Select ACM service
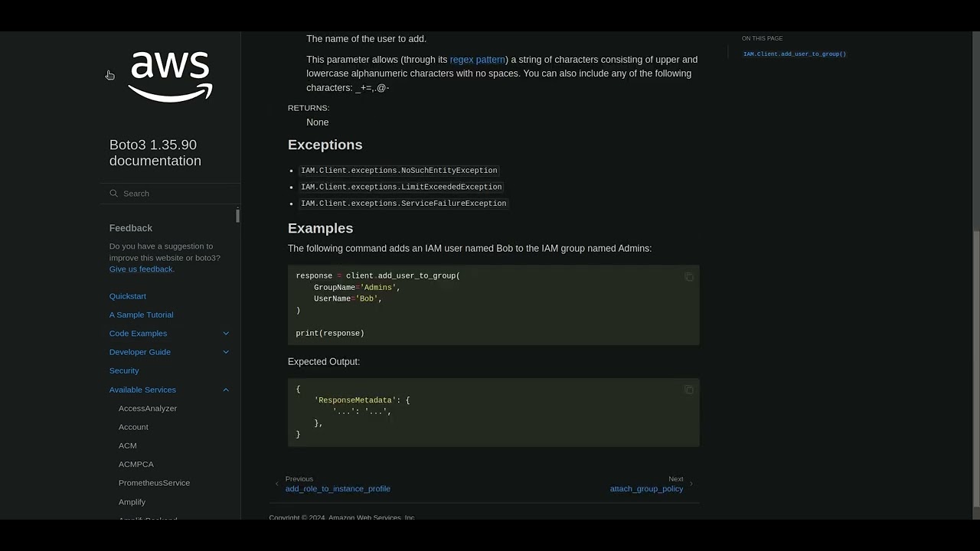 [x=128, y=445]
